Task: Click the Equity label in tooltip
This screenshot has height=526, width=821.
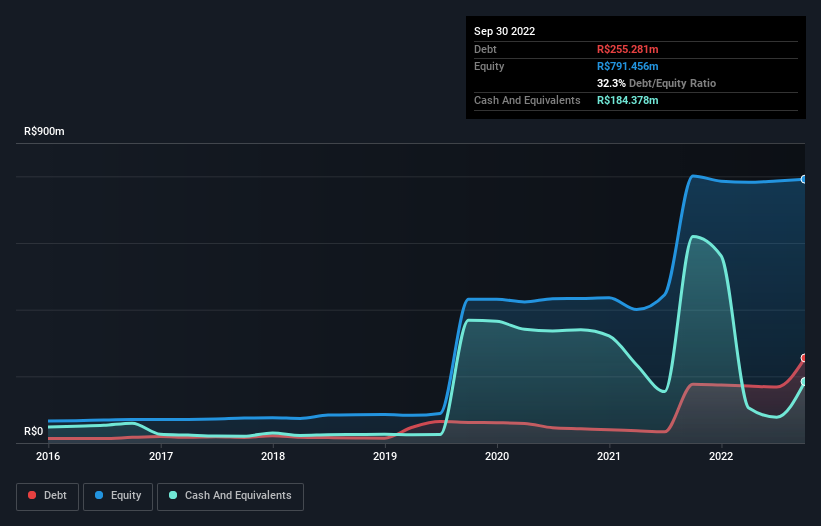Action: [x=489, y=66]
